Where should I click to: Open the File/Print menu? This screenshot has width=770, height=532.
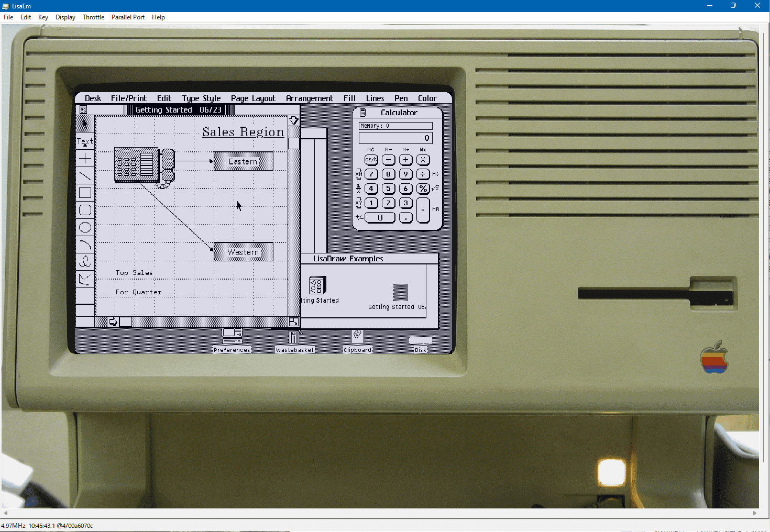click(x=129, y=98)
